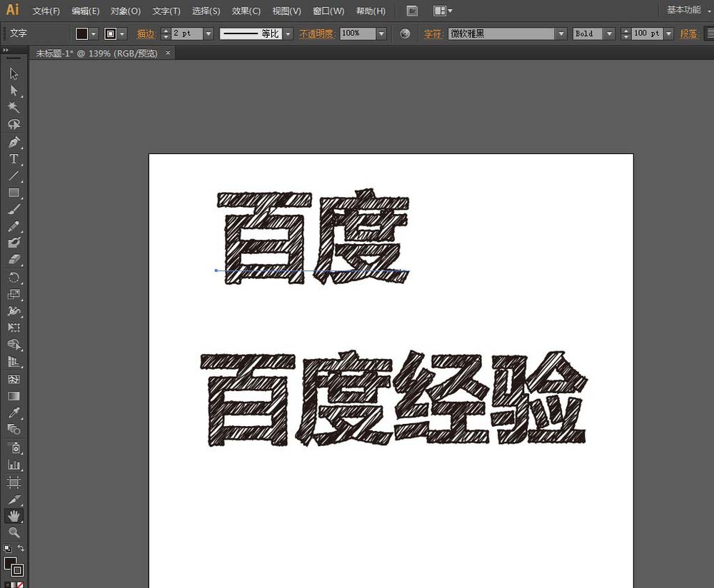Viewport: 714px width, 588px height.
Task: Open the 基本功能 workspace switcher
Action: tap(688, 10)
